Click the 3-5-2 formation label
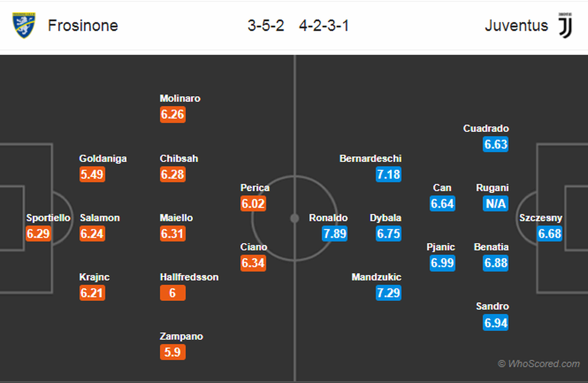588x383 pixels. (x=266, y=26)
